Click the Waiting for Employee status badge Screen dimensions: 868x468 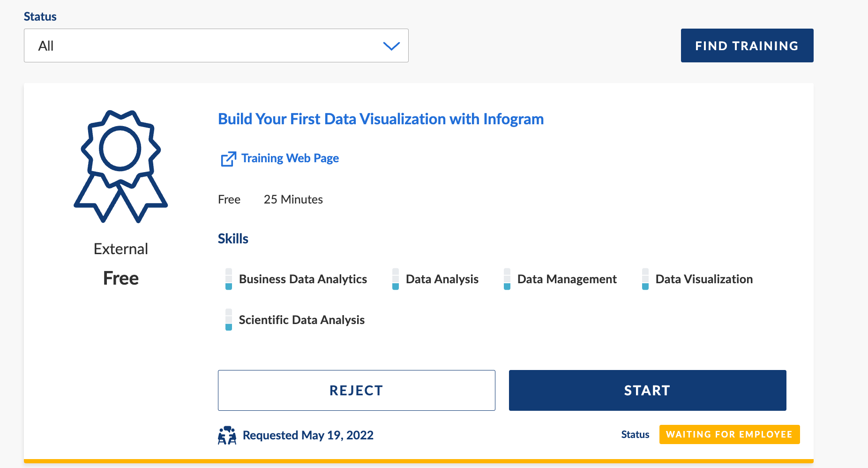(729, 434)
